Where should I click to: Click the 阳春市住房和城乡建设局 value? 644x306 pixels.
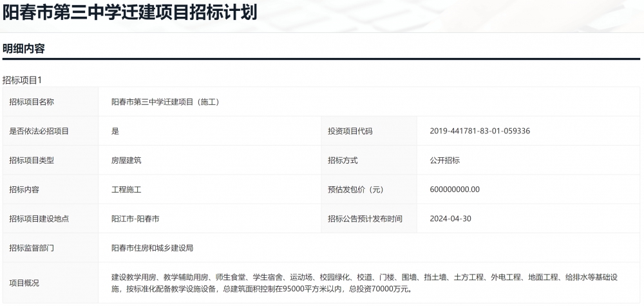[x=152, y=248]
